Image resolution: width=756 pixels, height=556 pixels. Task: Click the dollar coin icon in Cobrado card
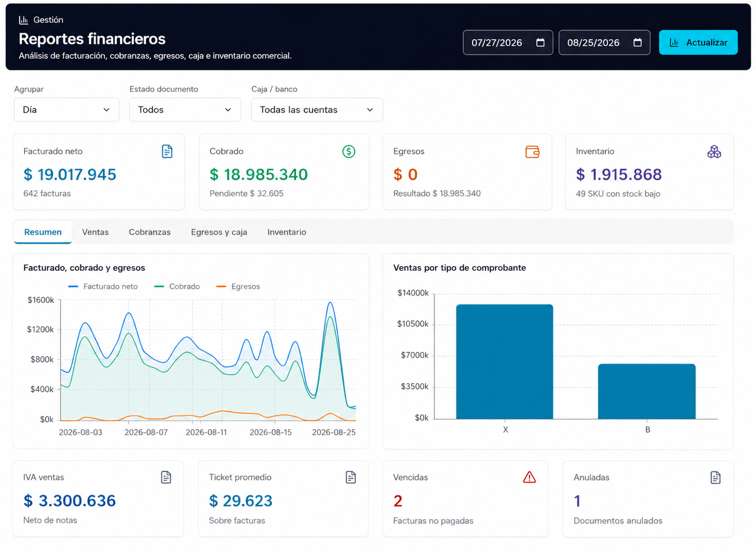coord(349,151)
